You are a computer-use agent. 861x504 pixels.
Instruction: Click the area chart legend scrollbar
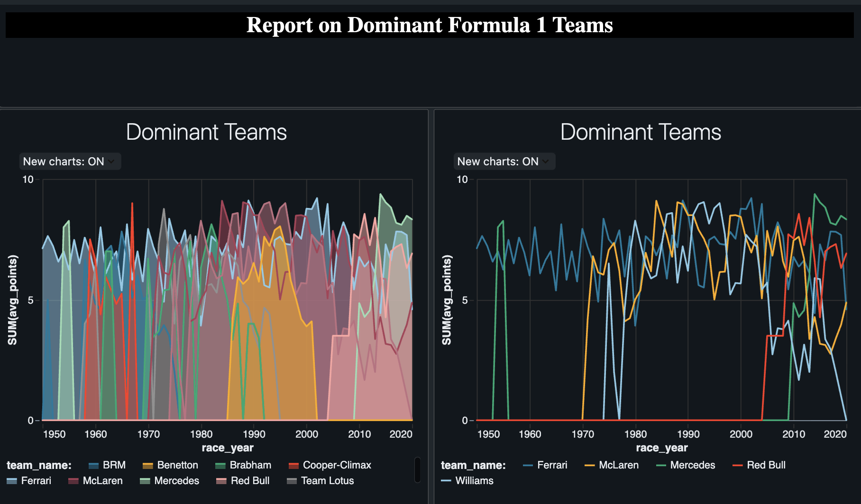coord(417,469)
